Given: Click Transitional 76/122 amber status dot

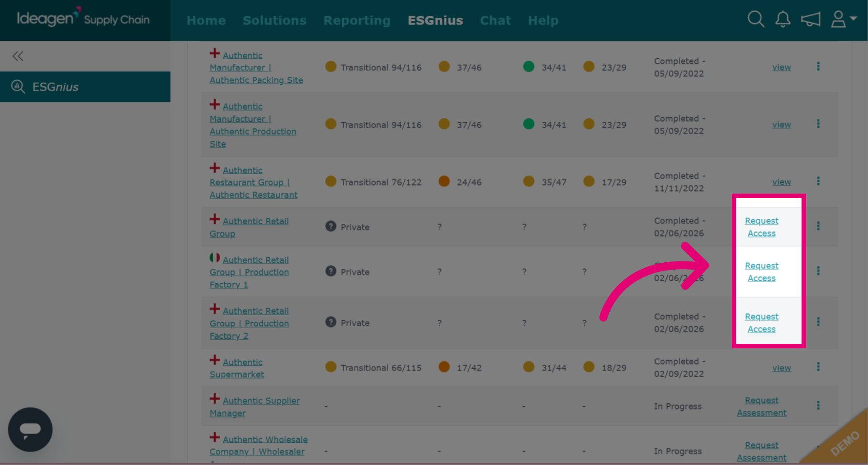Looking at the screenshot, I should tap(331, 181).
